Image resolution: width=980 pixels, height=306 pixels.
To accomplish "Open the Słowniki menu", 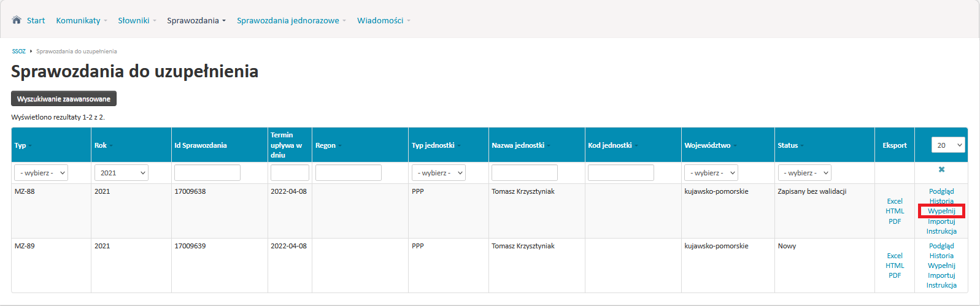I will [x=137, y=20].
